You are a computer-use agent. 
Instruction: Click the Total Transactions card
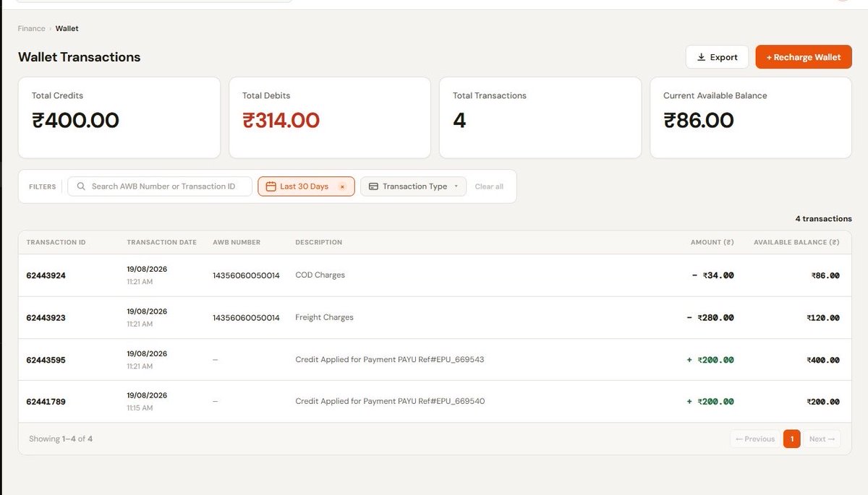pyautogui.click(x=540, y=118)
